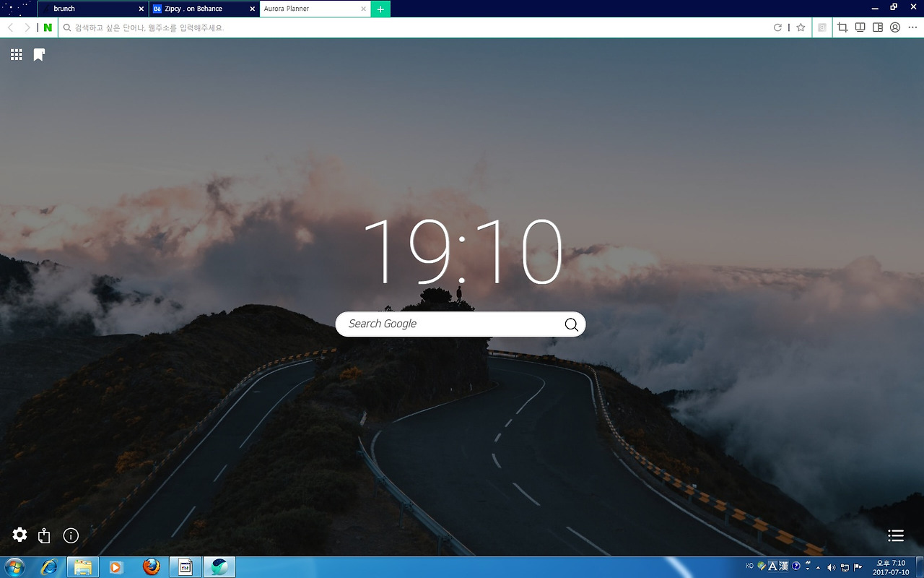Open the taskbar date and time clock

tap(890, 567)
